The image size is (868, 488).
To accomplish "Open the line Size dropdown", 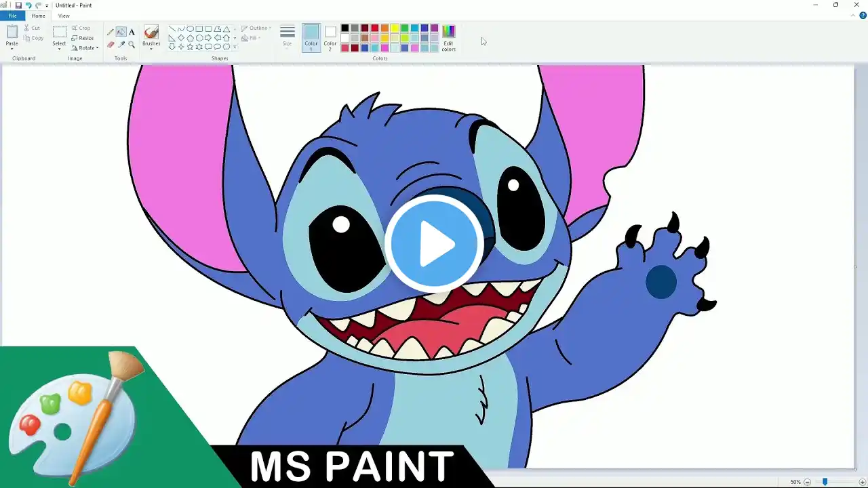I will 288,37.
